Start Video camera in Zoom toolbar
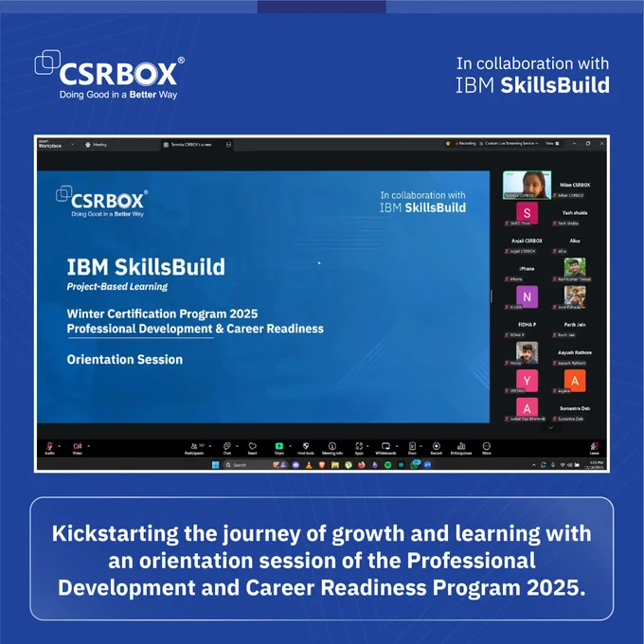 (78, 447)
